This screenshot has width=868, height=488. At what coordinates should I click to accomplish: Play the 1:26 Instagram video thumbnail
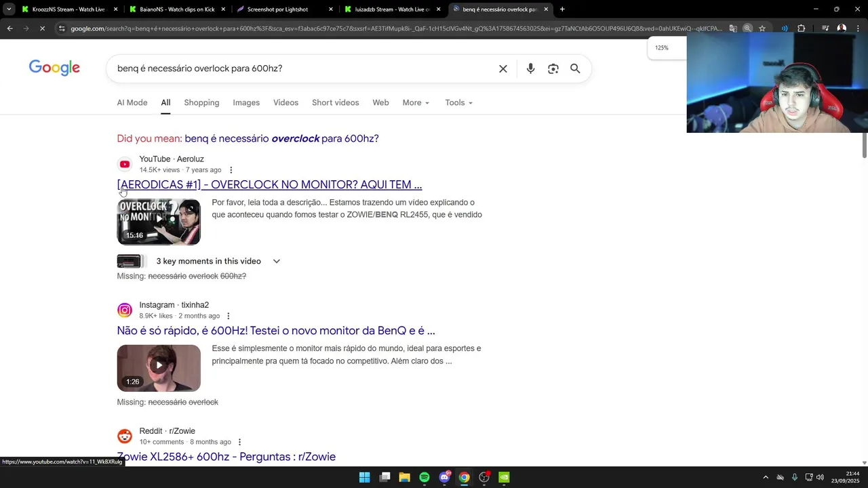tap(159, 368)
